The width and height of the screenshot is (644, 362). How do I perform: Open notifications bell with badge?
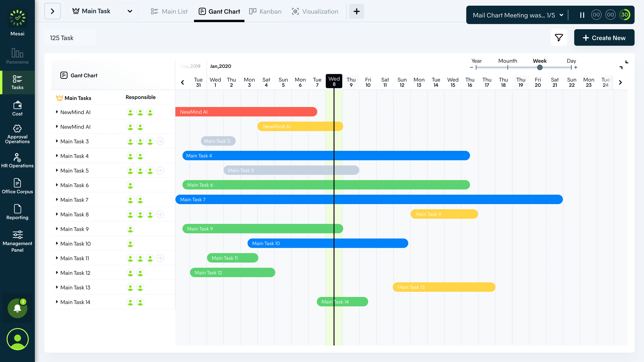[x=17, y=308]
